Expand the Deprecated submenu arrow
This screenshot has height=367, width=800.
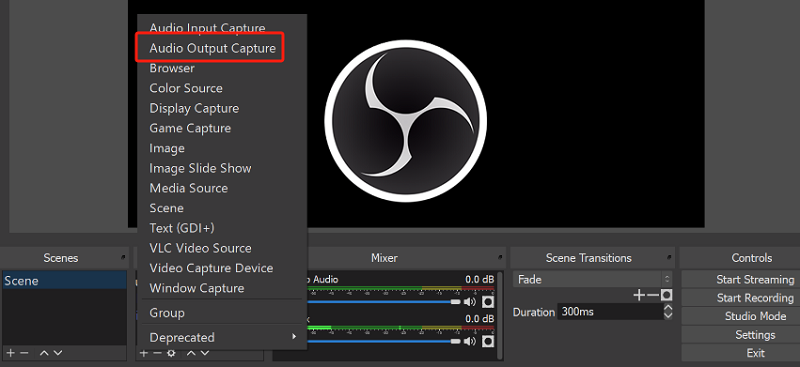[293, 336]
